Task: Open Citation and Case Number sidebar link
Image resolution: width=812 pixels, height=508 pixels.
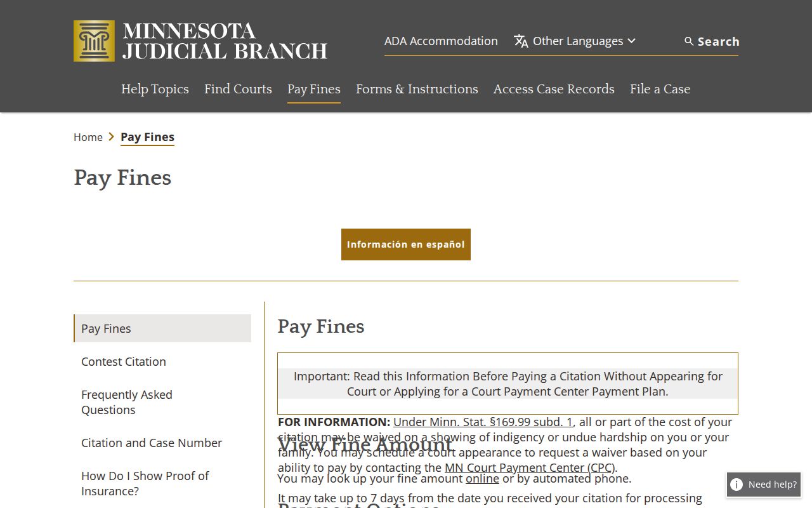Action: pos(152,443)
